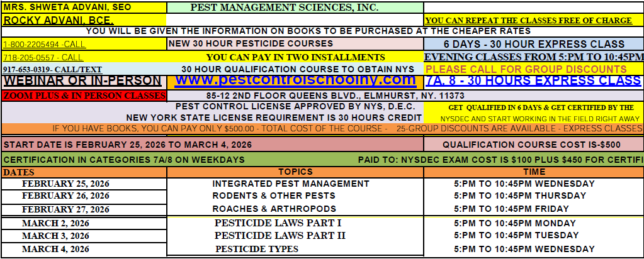Select the 5:PM to 10:45PM Thursday time
This screenshot has height=259, width=644.
point(521,196)
